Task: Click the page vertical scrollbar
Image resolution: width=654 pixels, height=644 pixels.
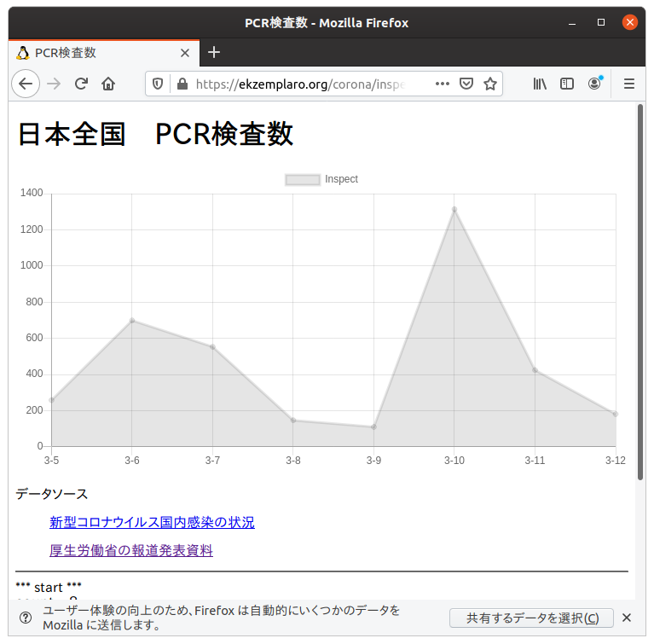Action: pyautogui.click(x=640, y=293)
